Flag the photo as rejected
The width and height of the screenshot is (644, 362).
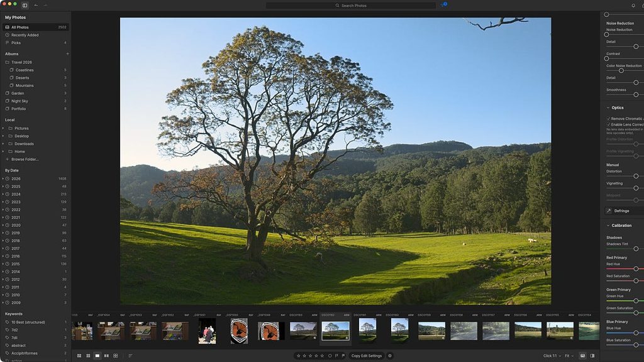pyautogui.click(x=343, y=356)
